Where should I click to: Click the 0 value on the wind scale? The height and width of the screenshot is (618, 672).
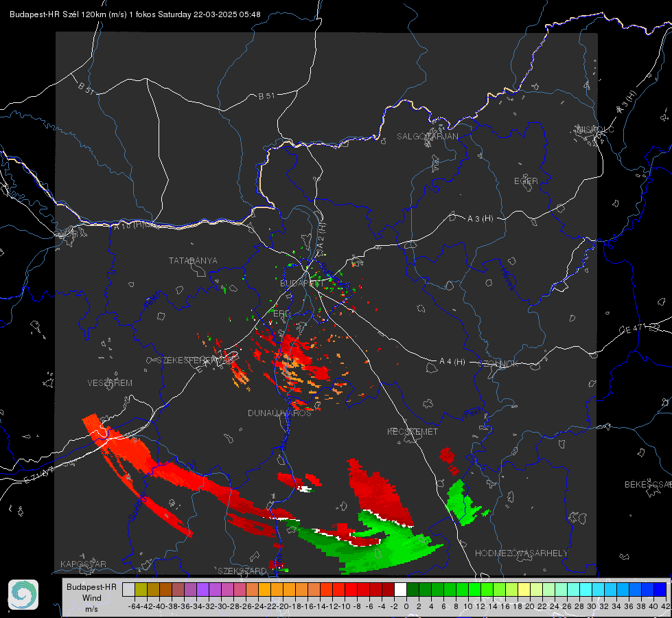406,606
